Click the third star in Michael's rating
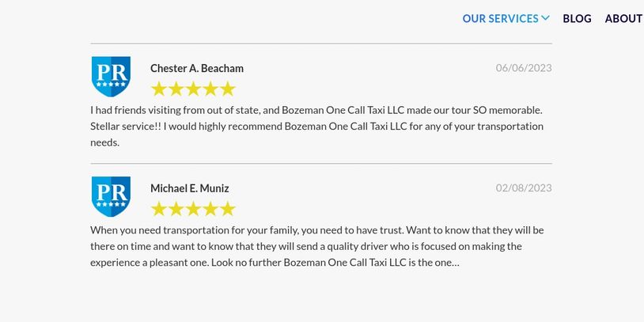 193,209
